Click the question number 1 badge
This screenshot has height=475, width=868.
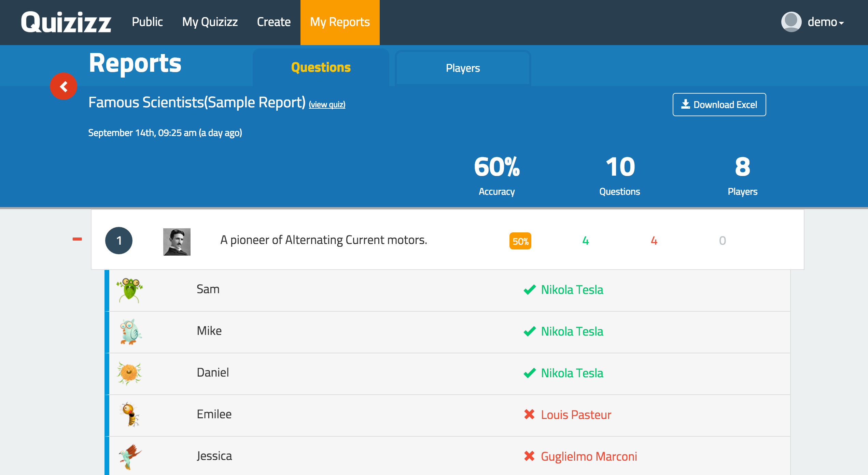click(x=119, y=241)
